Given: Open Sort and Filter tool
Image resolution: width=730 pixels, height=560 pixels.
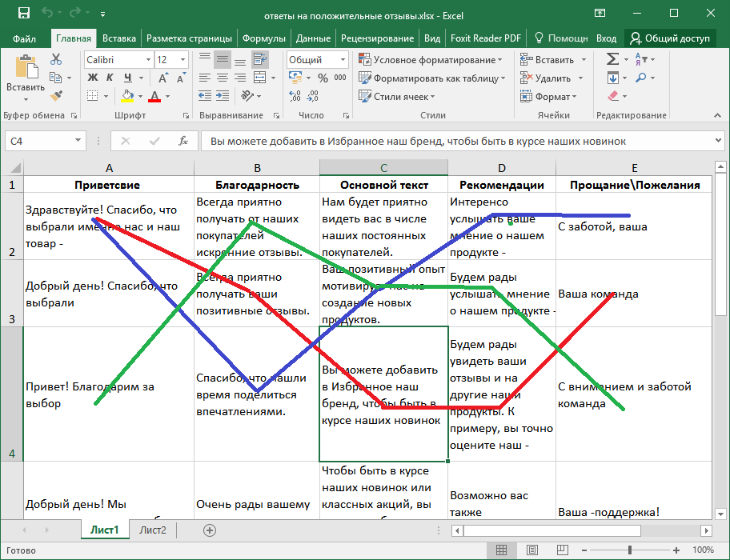Looking at the screenshot, I should click(x=641, y=59).
